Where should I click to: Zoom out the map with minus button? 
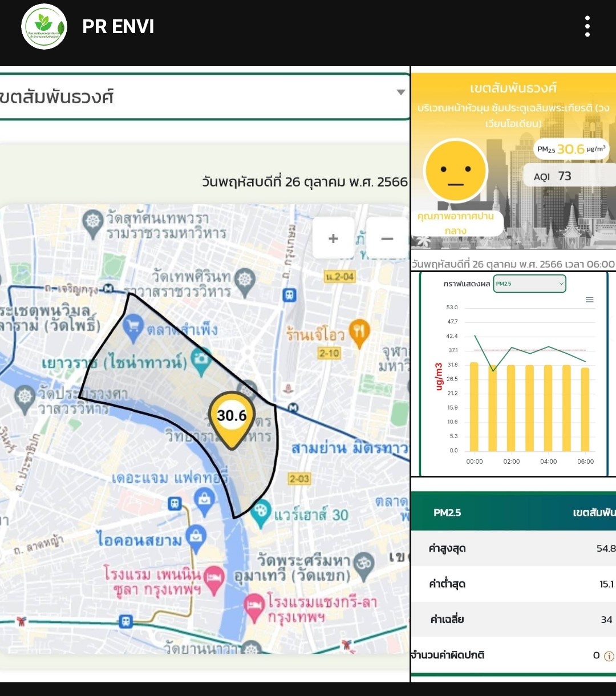(387, 238)
